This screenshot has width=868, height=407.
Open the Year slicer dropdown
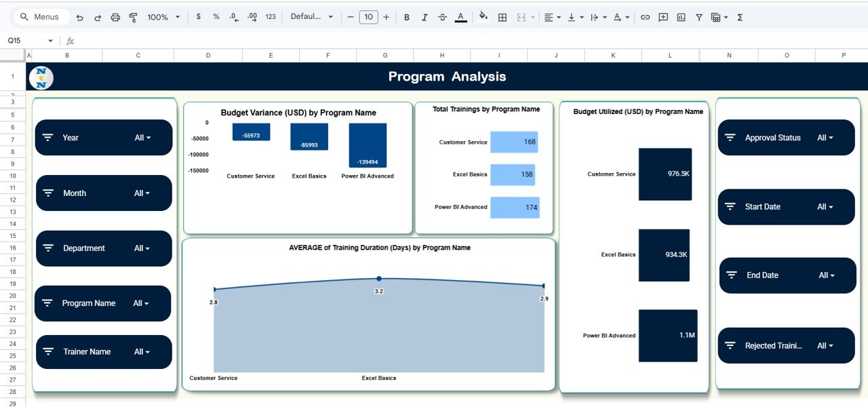click(142, 138)
